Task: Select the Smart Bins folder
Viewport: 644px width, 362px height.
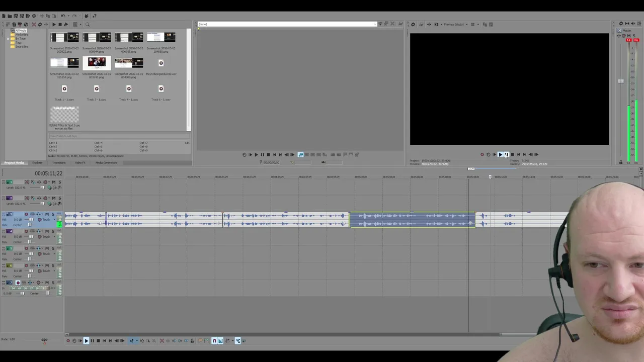Action: coord(22,47)
